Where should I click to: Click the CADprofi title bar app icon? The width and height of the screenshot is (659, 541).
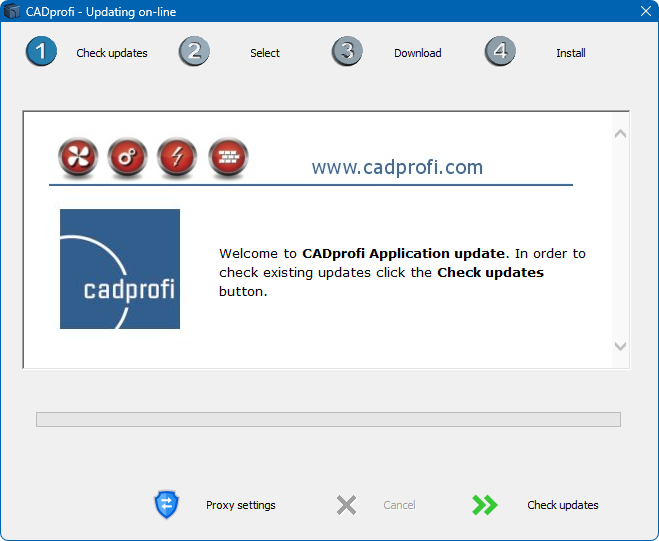tap(12, 11)
